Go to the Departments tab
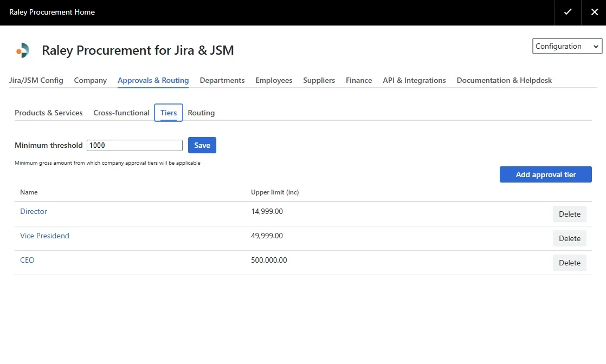 tap(222, 80)
